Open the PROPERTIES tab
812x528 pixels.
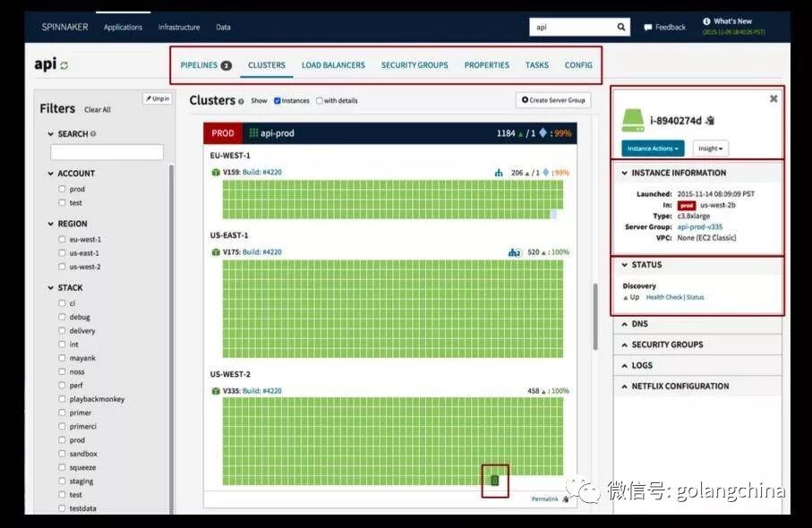point(487,65)
